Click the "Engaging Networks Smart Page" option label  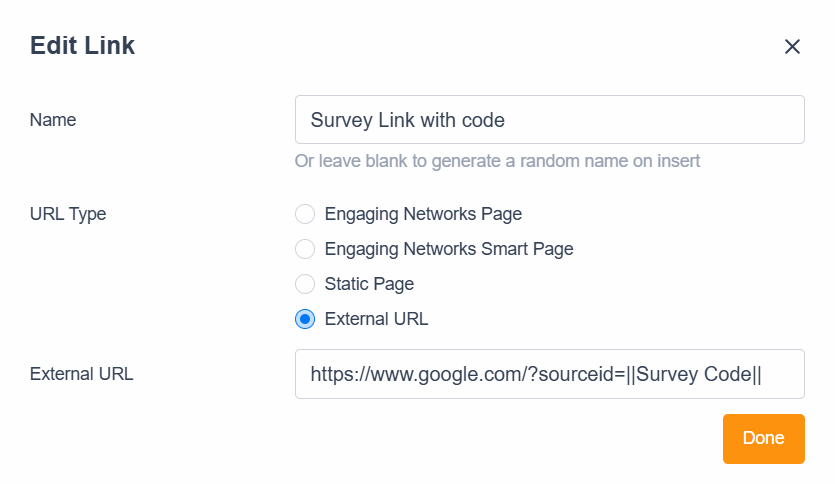[x=449, y=249]
